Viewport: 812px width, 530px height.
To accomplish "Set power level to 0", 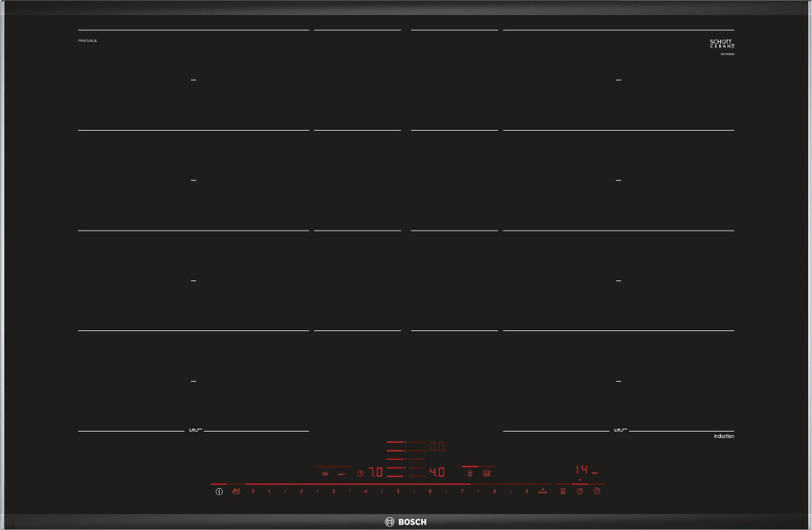I will coord(253,492).
